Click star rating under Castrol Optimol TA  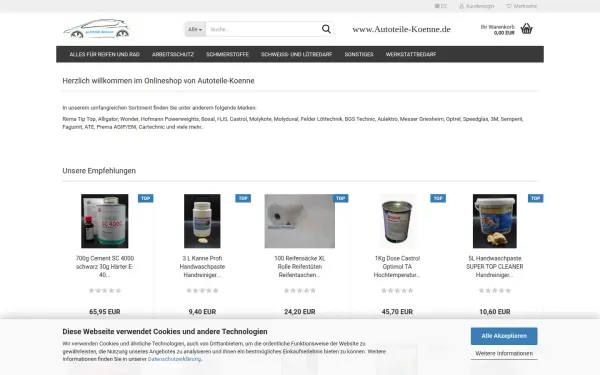tap(397, 290)
